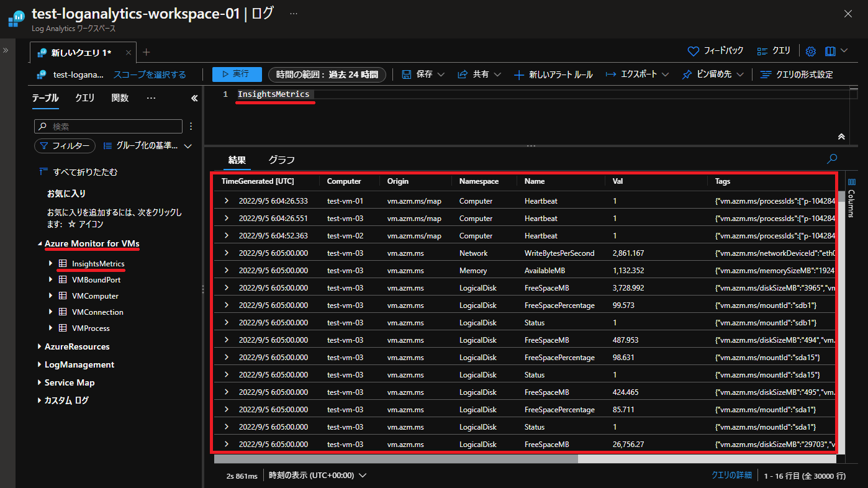Open search options vertical dots
The image size is (868, 488).
tap(191, 126)
